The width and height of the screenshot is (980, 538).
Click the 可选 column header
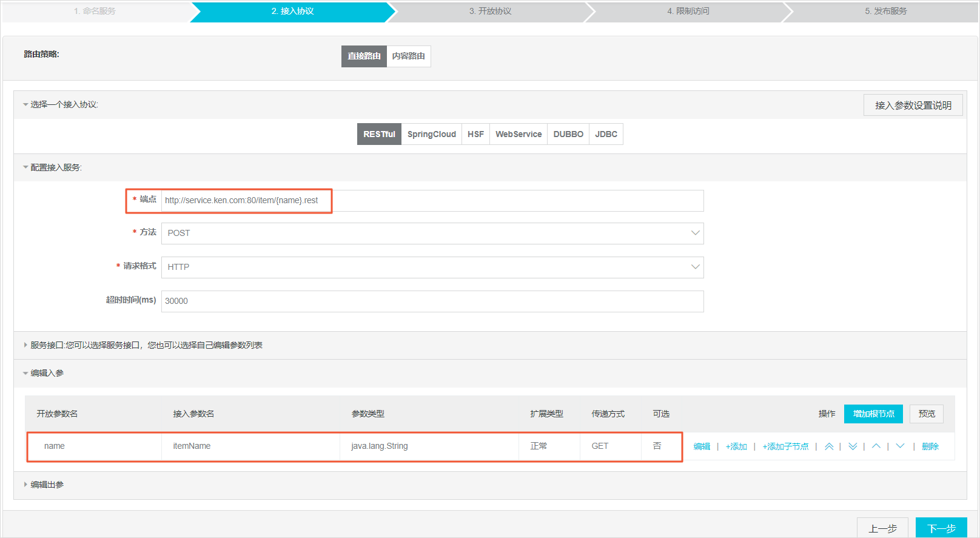click(x=661, y=414)
